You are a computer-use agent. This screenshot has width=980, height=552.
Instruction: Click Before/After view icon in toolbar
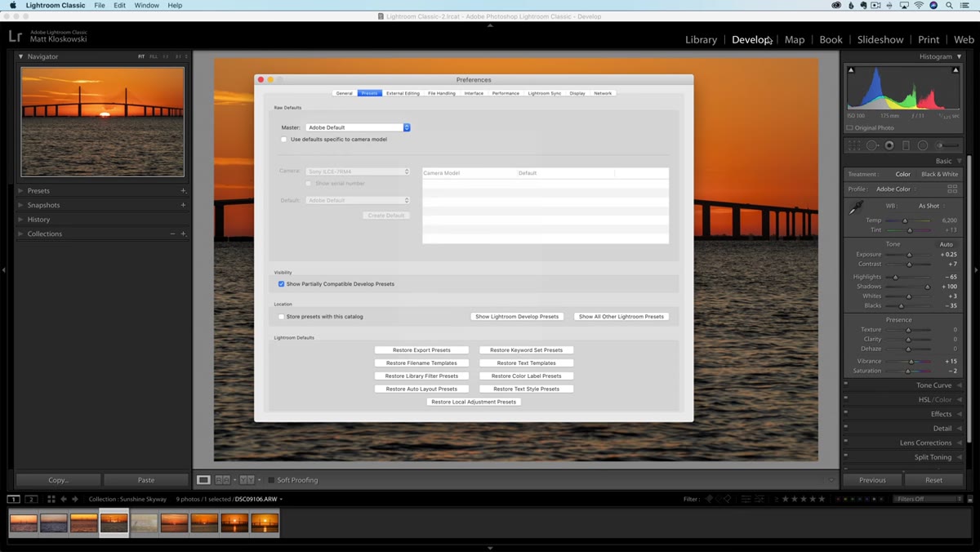click(x=247, y=480)
